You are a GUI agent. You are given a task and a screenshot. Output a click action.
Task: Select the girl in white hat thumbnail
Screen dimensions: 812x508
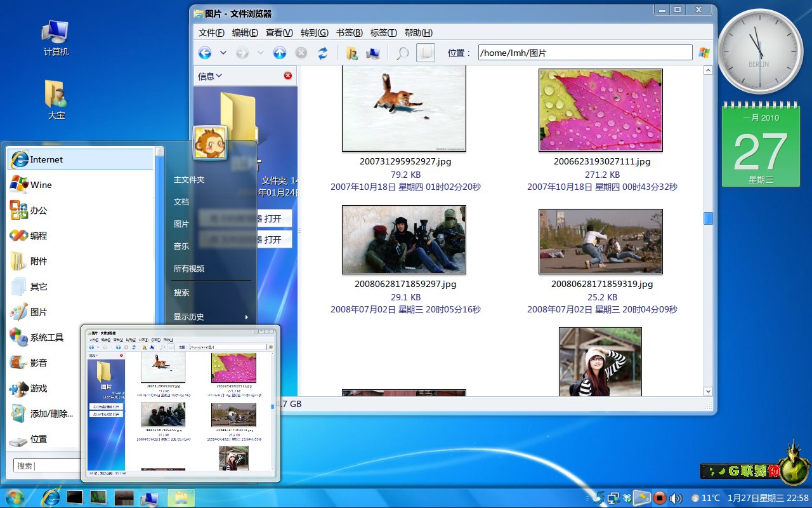tap(600, 361)
